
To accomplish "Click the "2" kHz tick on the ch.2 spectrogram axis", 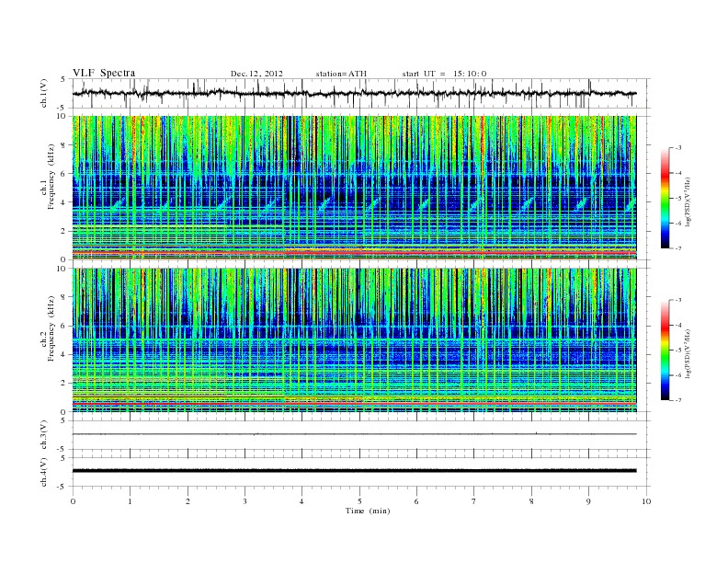I will click(x=63, y=384).
